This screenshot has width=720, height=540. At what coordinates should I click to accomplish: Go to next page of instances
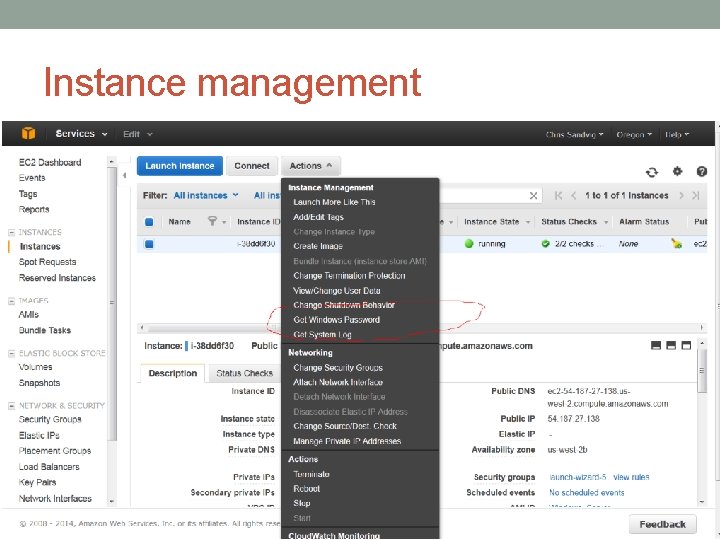(681, 196)
